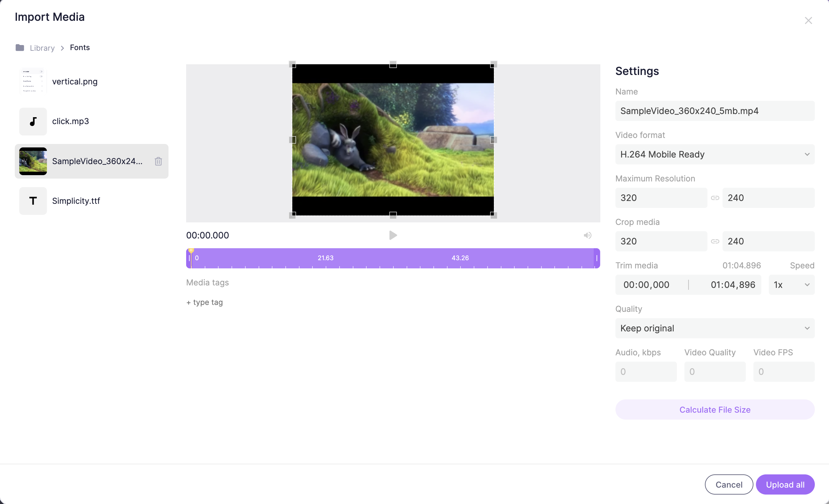Click the Maximum Resolution width field

coord(661,198)
